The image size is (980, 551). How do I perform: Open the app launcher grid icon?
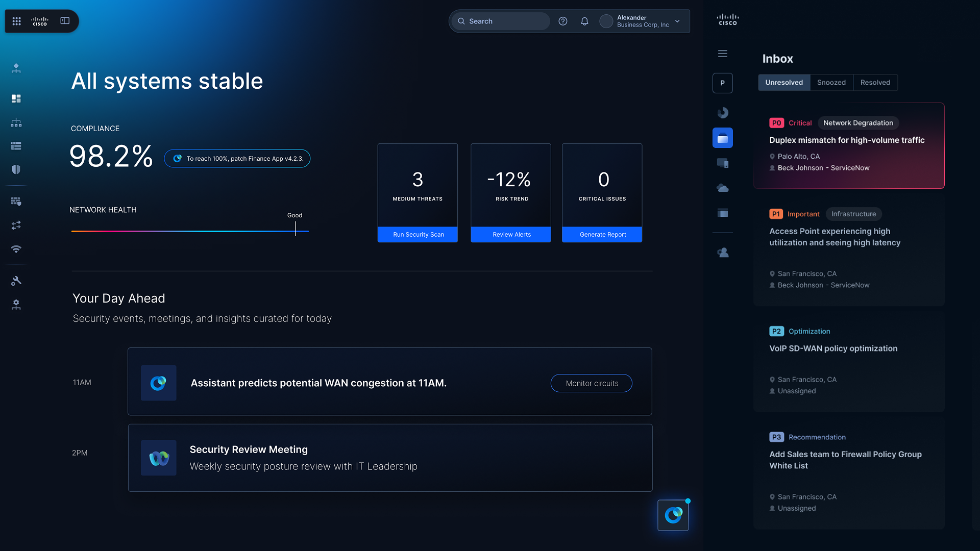[x=16, y=21]
